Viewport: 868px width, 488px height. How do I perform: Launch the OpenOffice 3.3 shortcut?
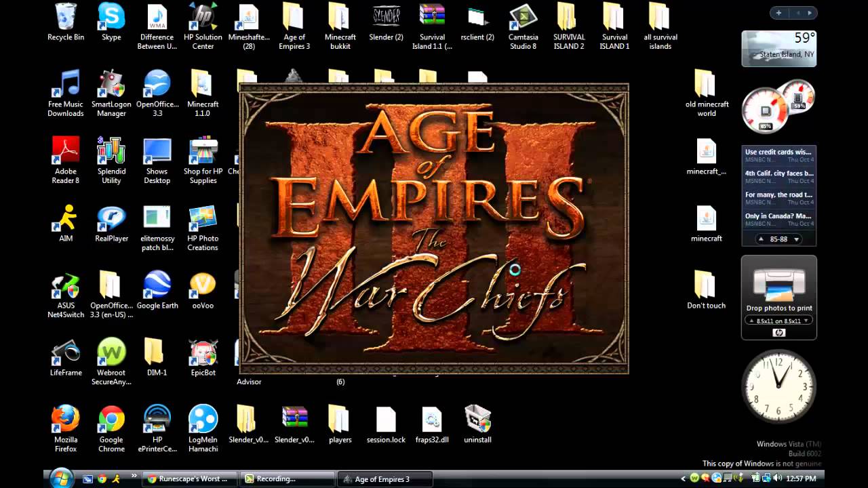click(x=157, y=94)
